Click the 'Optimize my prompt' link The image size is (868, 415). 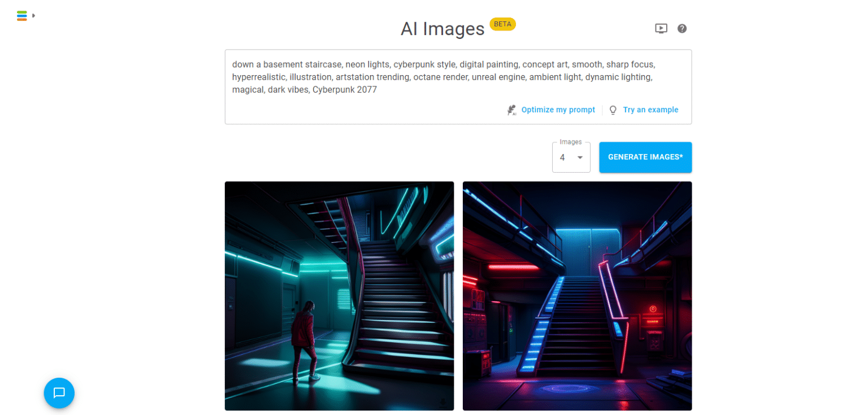(558, 110)
